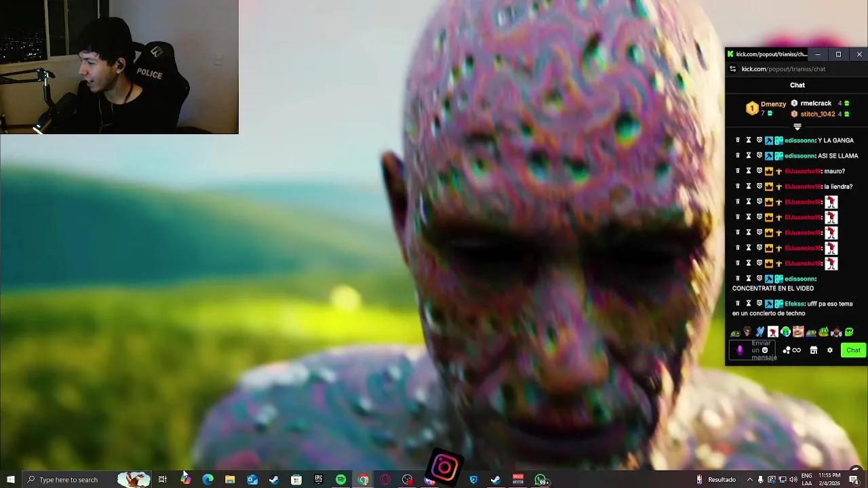Image resolution: width=868 pixels, height=488 pixels.
Task: Show hidden system tray icons
Action: (x=750, y=480)
